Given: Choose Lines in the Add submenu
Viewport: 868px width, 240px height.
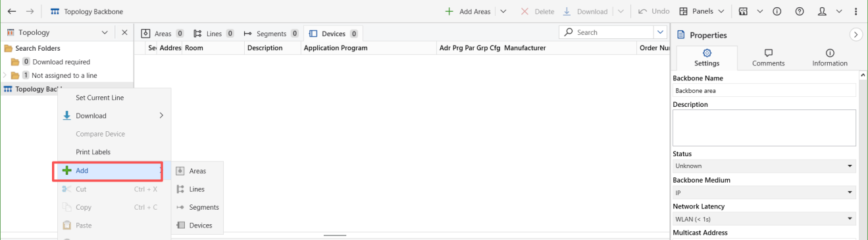Looking at the screenshot, I should 197,189.
